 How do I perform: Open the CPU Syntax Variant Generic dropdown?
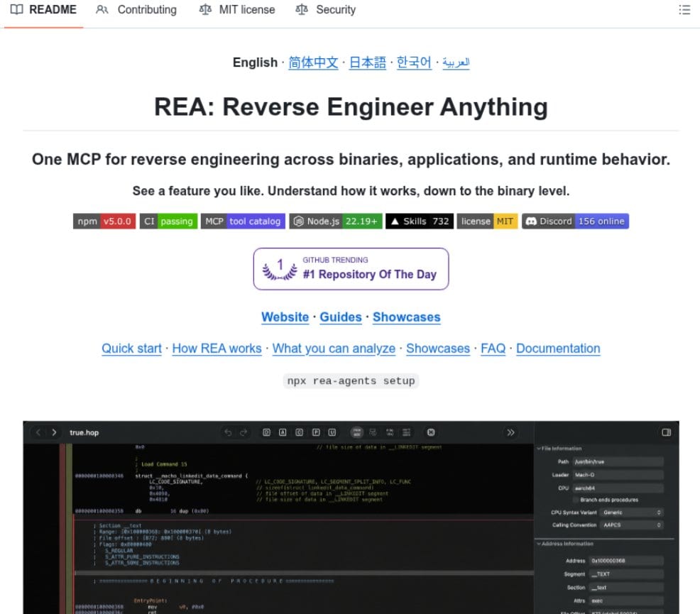pos(631,512)
